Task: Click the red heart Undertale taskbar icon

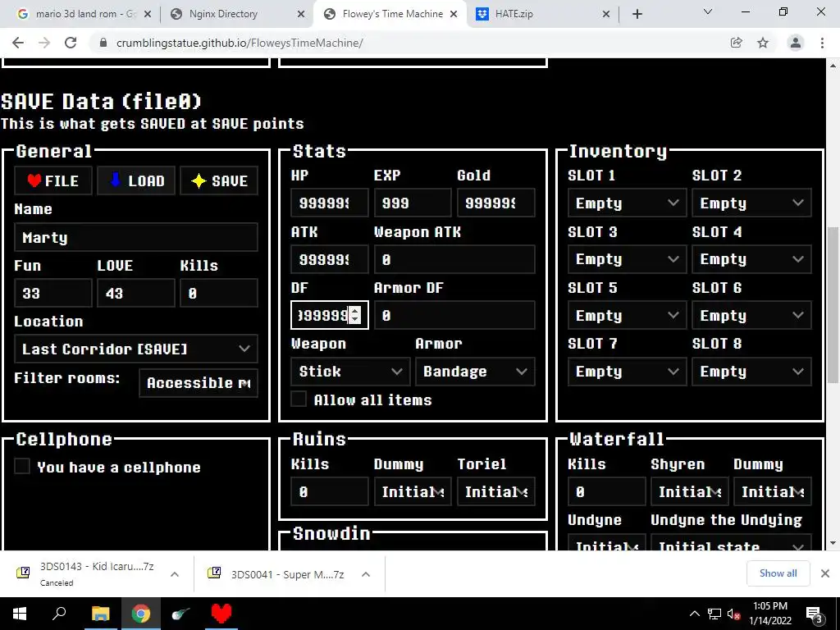Action: click(x=221, y=614)
